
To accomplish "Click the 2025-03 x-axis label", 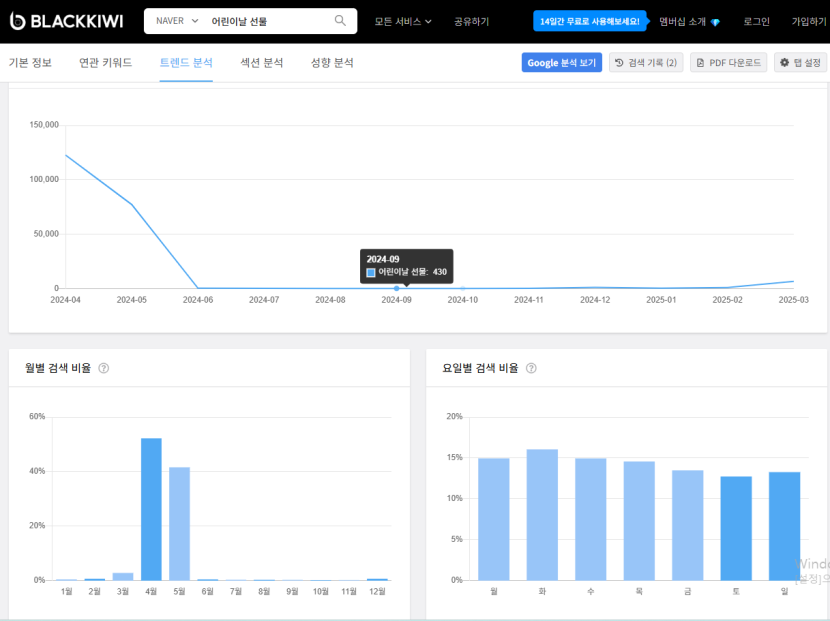I will click(793, 300).
